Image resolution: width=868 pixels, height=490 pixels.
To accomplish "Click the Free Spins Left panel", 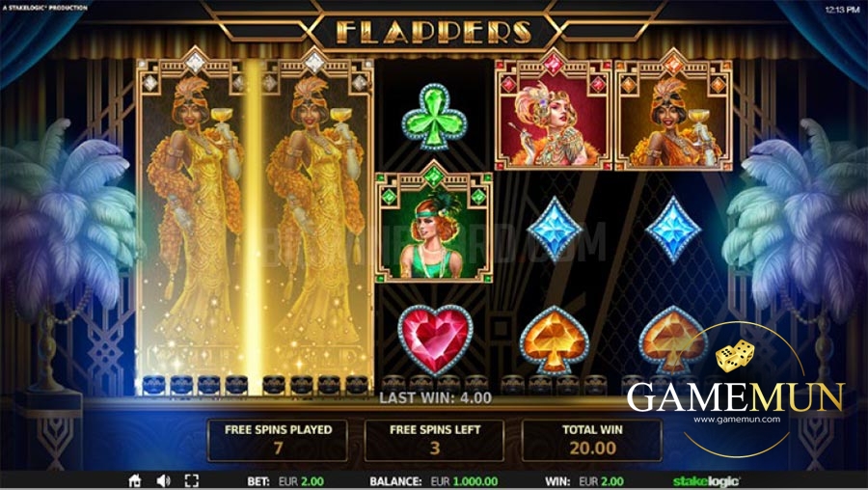I will [435, 440].
